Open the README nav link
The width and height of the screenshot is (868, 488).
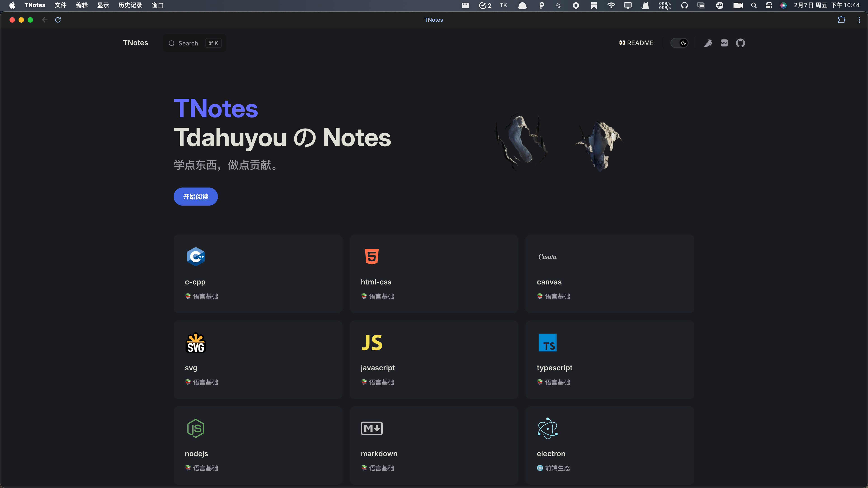[636, 43]
